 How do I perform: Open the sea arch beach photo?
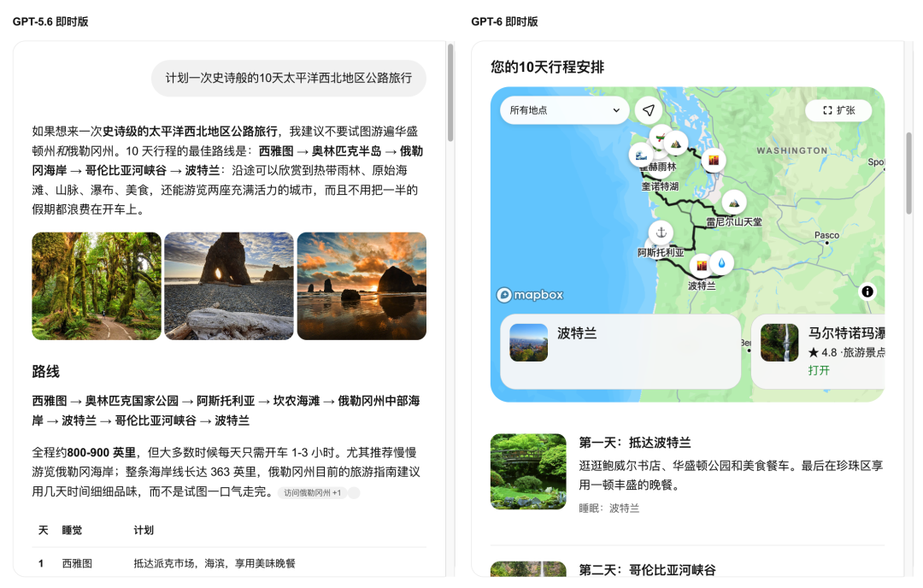(229, 286)
